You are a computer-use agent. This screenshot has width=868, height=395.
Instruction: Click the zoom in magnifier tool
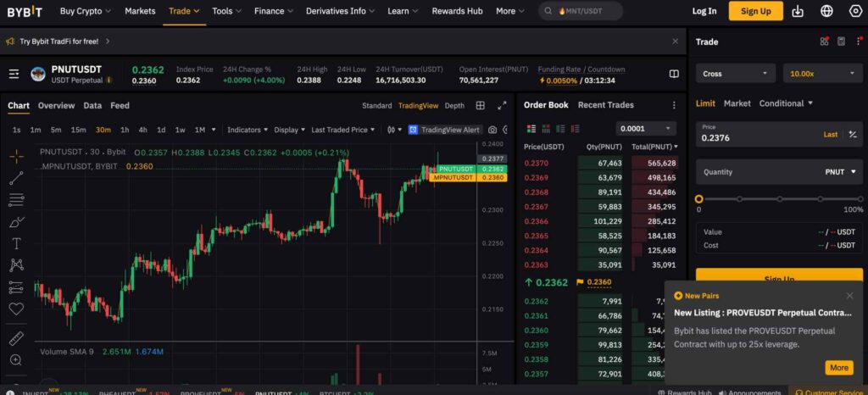point(17,360)
